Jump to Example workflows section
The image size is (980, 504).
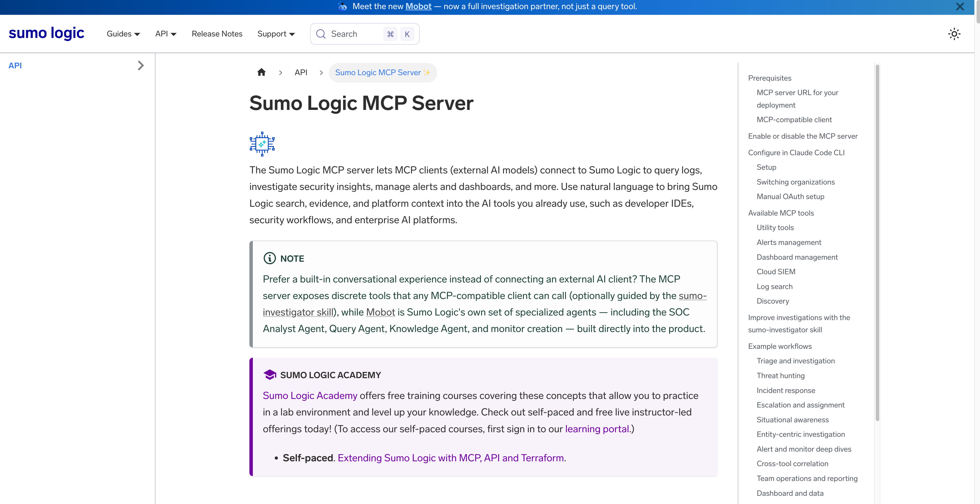[780, 346]
